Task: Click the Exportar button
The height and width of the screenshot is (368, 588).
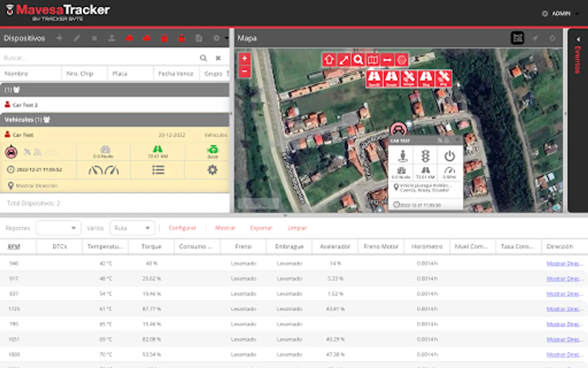Action: (x=261, y=228)
